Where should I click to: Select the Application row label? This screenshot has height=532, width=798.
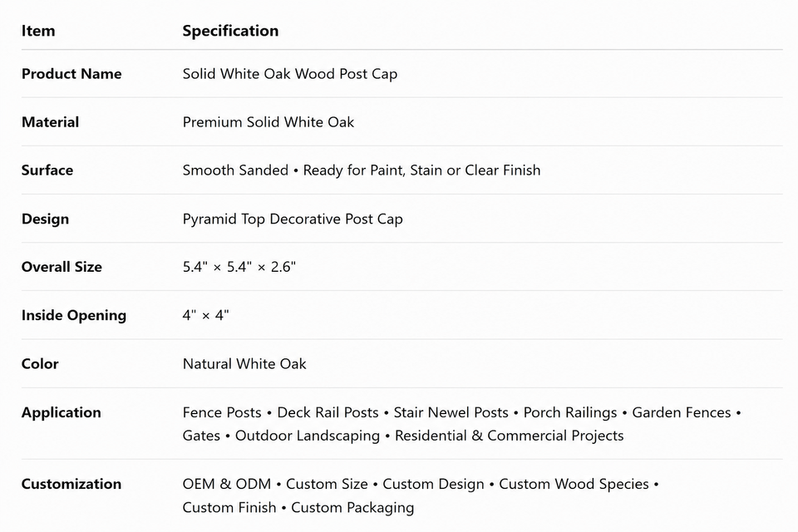[x=61, y=413]
